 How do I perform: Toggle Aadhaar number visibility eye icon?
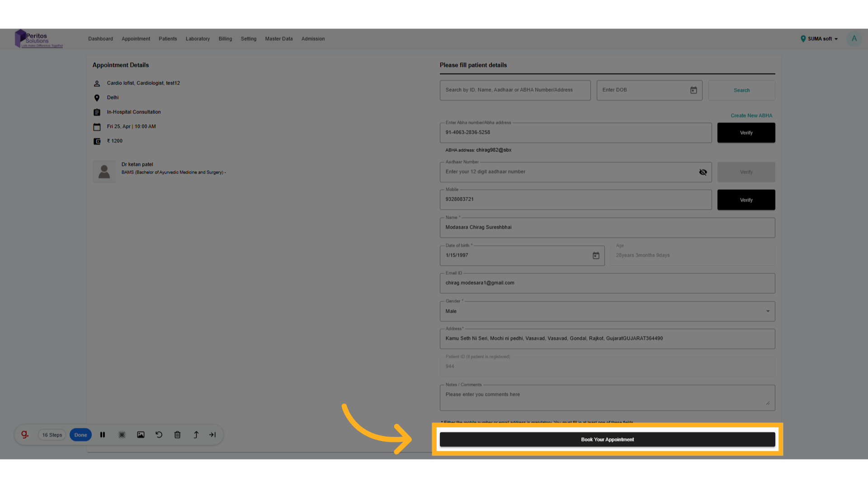(x=703, y=172)
